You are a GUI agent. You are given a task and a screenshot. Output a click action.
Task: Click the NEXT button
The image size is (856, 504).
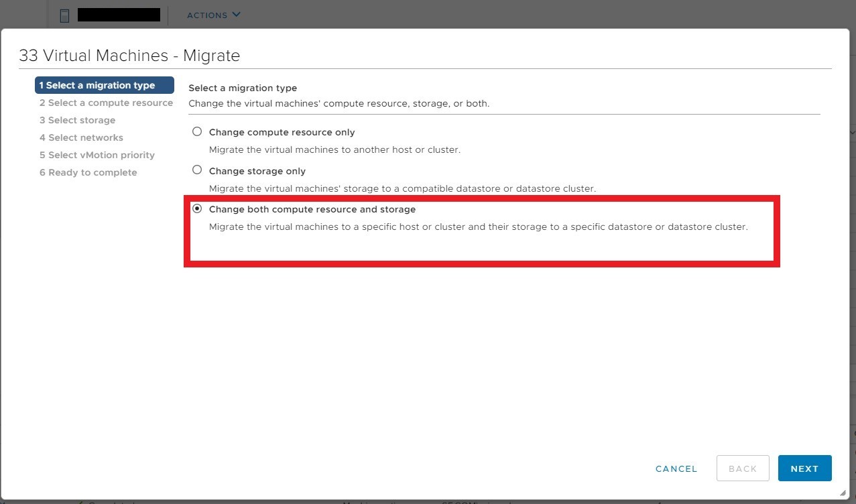click(x=804, y=468)
